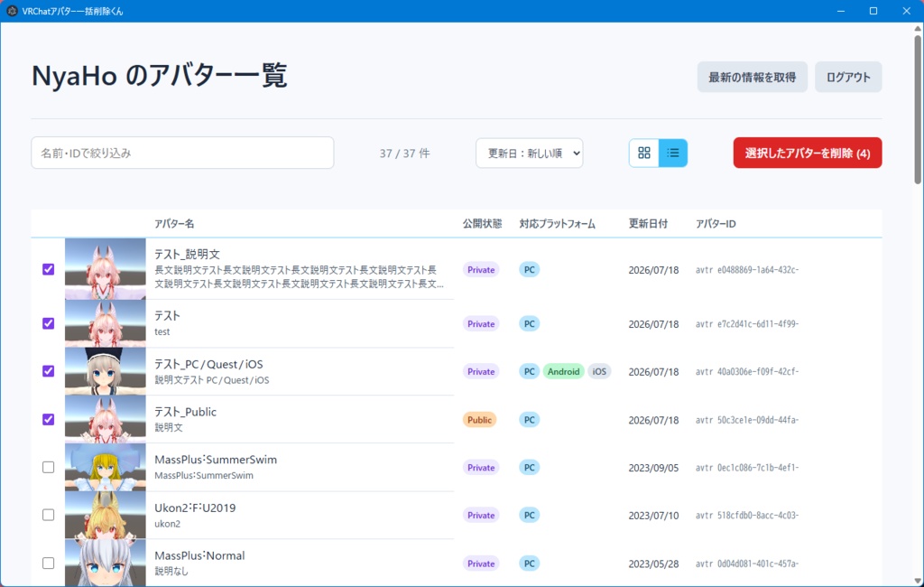This screenshot has width=924, height=587.
Task: Click PC badge on MassPlus:SummerSwim row
Action: click(x=529, y=467)
